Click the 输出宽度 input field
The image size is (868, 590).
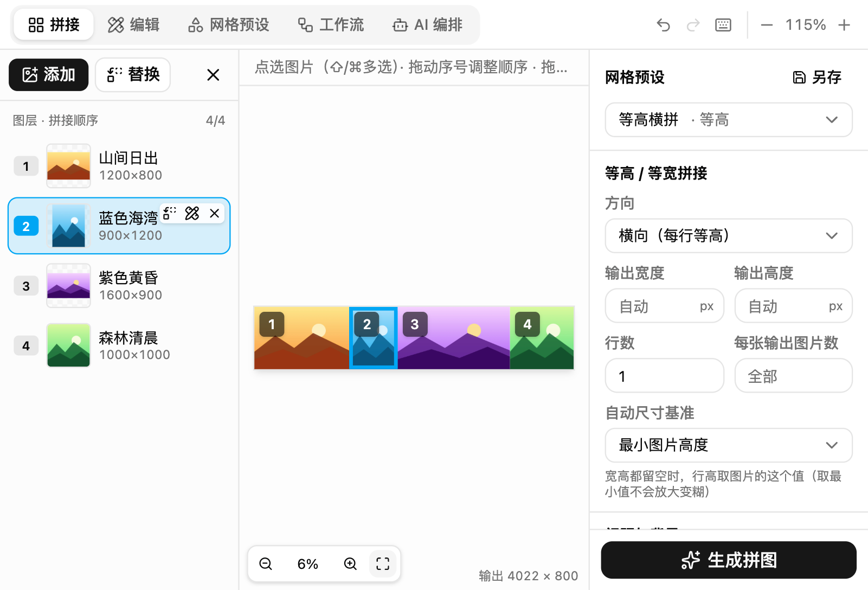point(664,306)
